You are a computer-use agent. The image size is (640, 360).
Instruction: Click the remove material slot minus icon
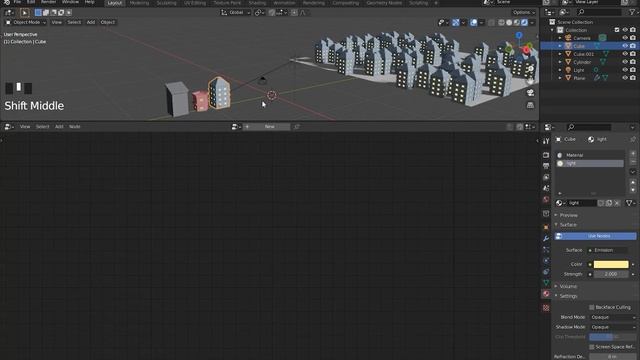(633, 162)
